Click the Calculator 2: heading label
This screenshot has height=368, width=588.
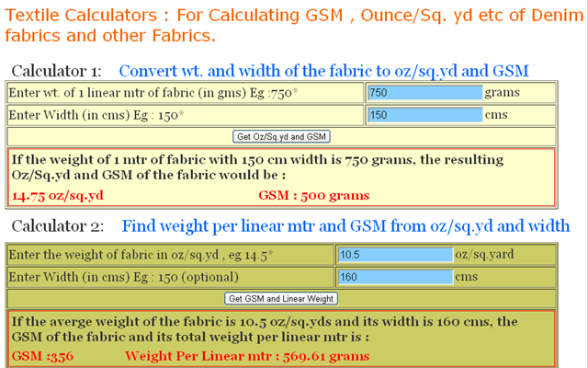(58, 226)
